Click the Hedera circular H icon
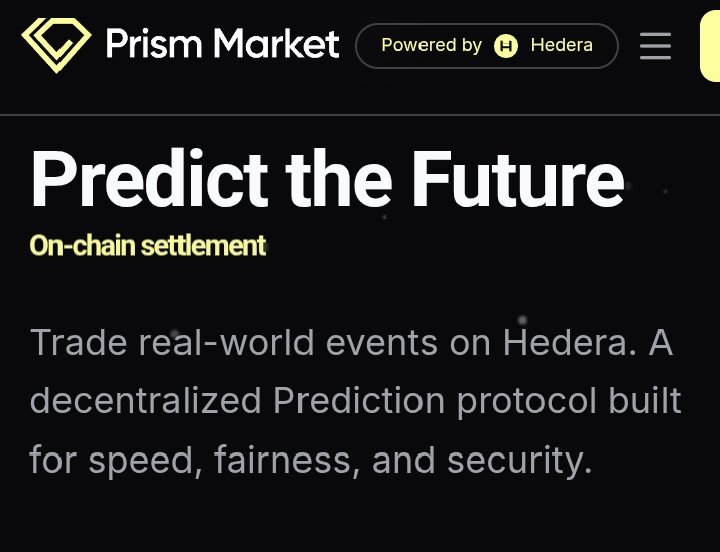The height and width of the screenshot is (552, 720). tap(507, 46)
